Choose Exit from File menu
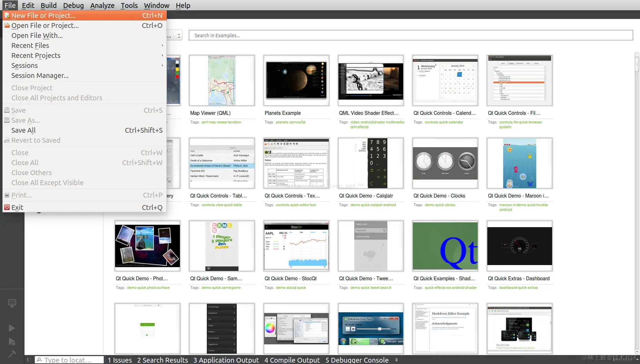Viewport: 640px width, 364px height. tap(84, 208)
